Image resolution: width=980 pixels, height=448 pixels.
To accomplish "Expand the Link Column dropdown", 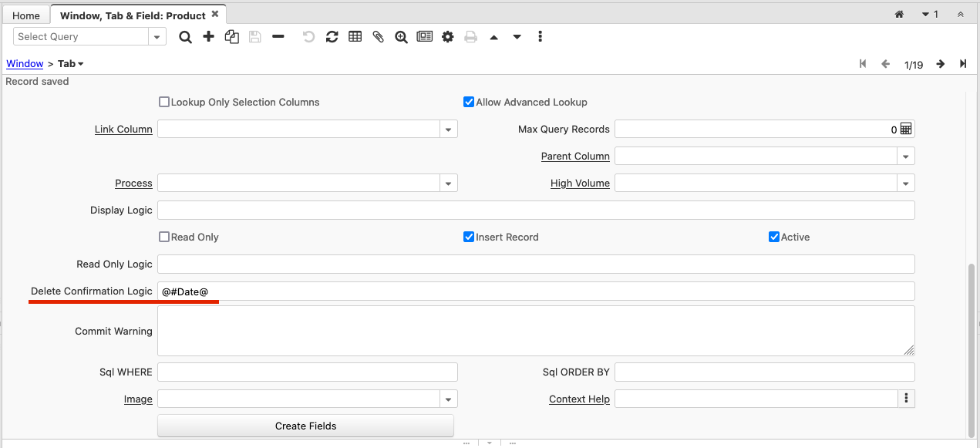I will [x=448, y=130].
